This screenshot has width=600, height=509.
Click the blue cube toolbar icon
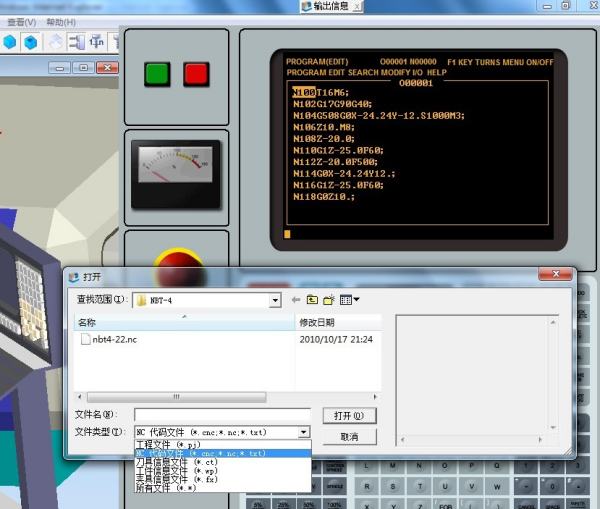click(30, 43)
